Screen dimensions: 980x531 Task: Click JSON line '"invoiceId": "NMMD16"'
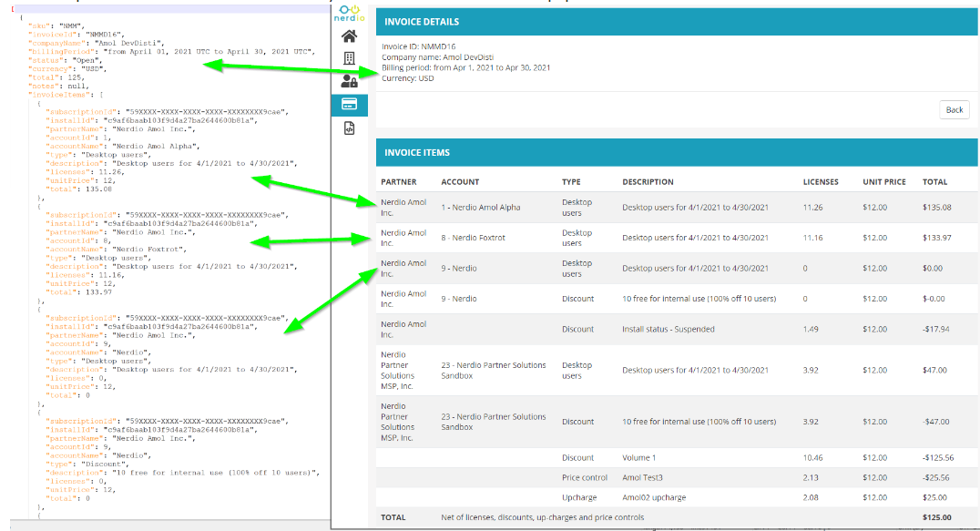(x=77, y=35)
